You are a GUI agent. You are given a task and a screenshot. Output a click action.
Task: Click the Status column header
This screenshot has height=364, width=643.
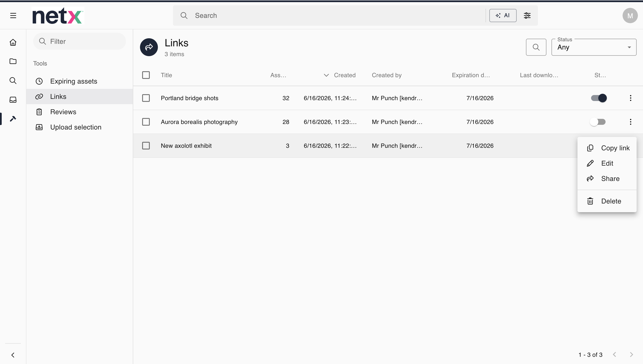[600, 75]
